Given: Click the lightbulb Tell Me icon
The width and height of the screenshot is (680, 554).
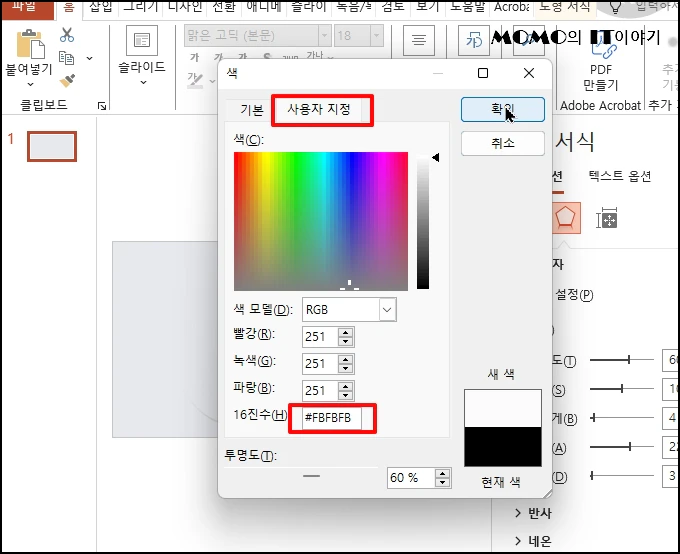Looking at the screenshot, I should click(615, 7).
